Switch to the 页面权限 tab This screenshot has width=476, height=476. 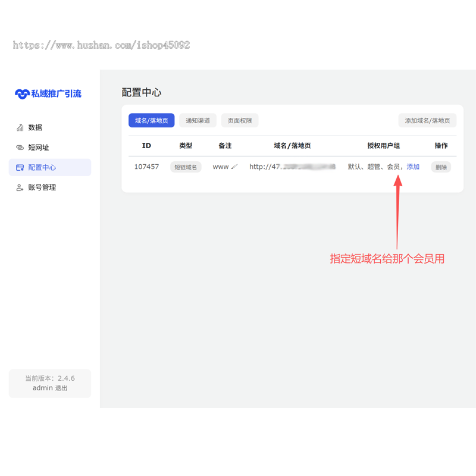click(240, 121)
